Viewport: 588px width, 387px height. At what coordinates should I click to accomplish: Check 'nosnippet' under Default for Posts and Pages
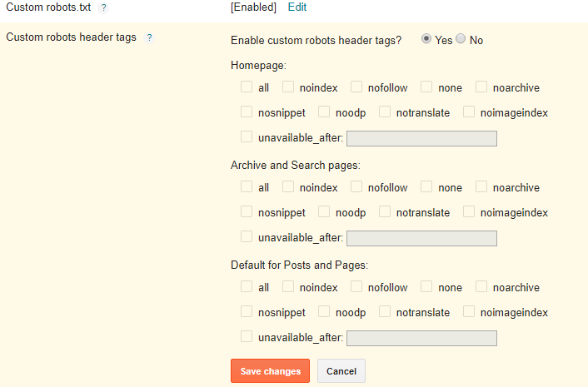pyautogui.click(x=247, y=311)
